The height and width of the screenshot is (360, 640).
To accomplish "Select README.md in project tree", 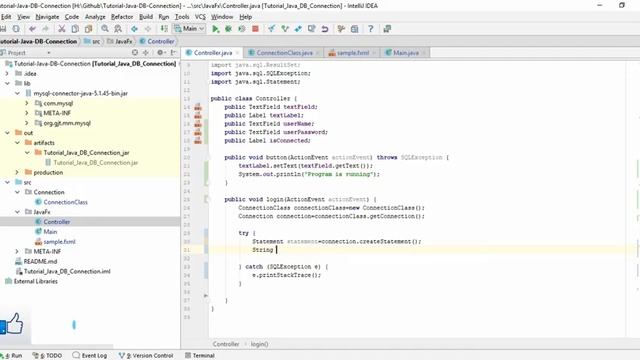I will (40, 261).
